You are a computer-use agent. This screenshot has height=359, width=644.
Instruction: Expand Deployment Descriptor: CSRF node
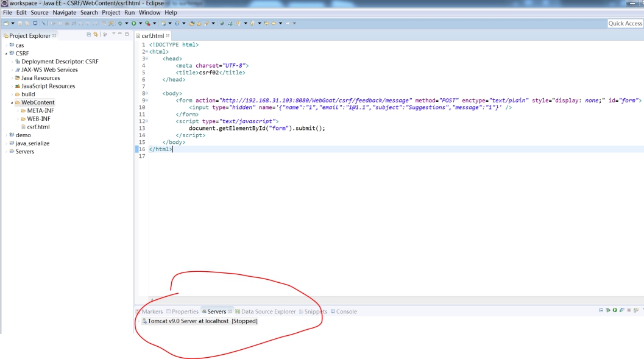coord(12,62)
